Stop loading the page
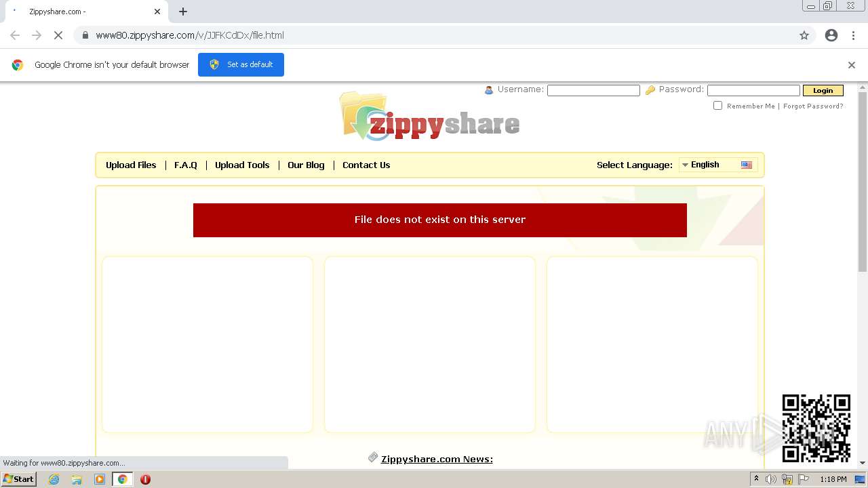Image resolution: width=868 pixels, height=488 pixels. [58, 35]
